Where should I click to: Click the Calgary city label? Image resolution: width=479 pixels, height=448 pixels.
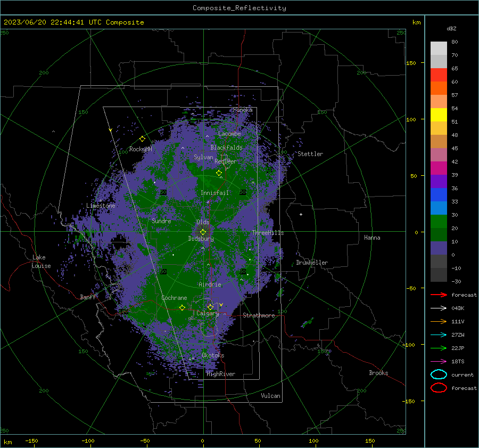click(x=208, y=313)
